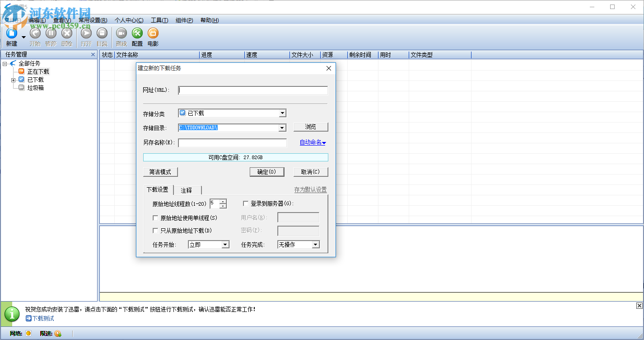The height and width of the screenshot is (340, 644).
Task: Close the 建立新的下载任务 dialog
Action: [329, 68]
